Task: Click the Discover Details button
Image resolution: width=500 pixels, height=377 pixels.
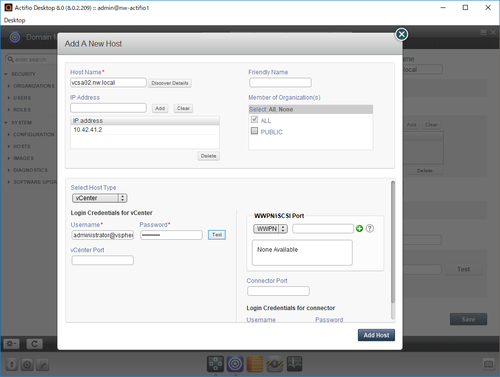Action: [170, 83]
